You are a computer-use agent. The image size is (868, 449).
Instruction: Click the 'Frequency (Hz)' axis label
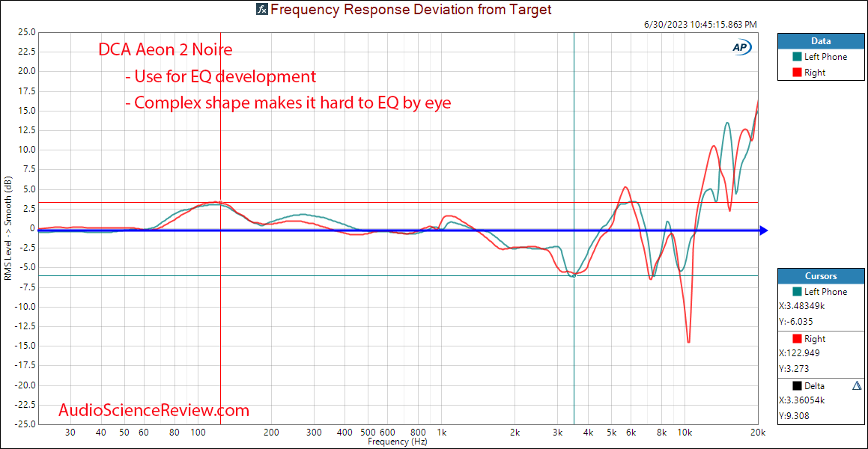[x=397, y=442]
